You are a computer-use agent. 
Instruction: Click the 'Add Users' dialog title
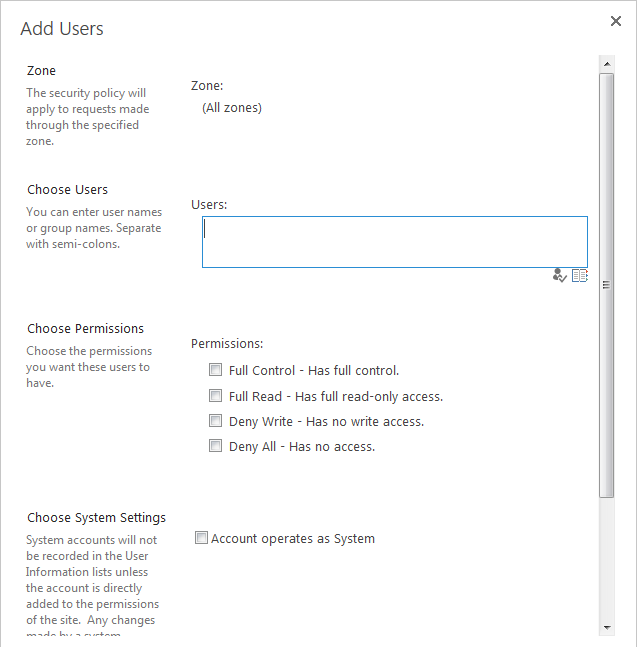point(62,29)
